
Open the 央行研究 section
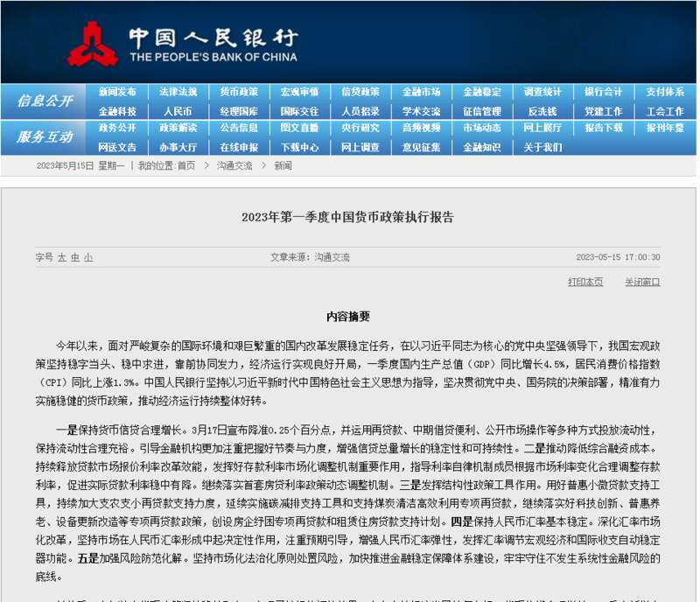360,128
